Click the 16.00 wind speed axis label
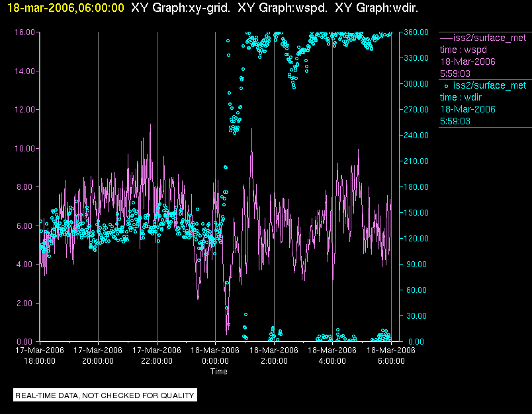The height and width of the screenshot is (414, 532). (24, 32)
